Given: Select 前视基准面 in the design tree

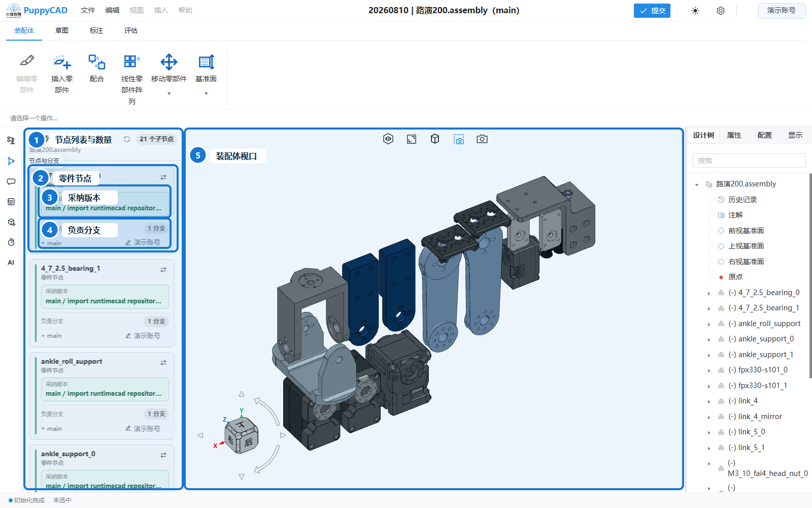Looking at the screenshot, I should pyautogui.click(x=746, y=231).
